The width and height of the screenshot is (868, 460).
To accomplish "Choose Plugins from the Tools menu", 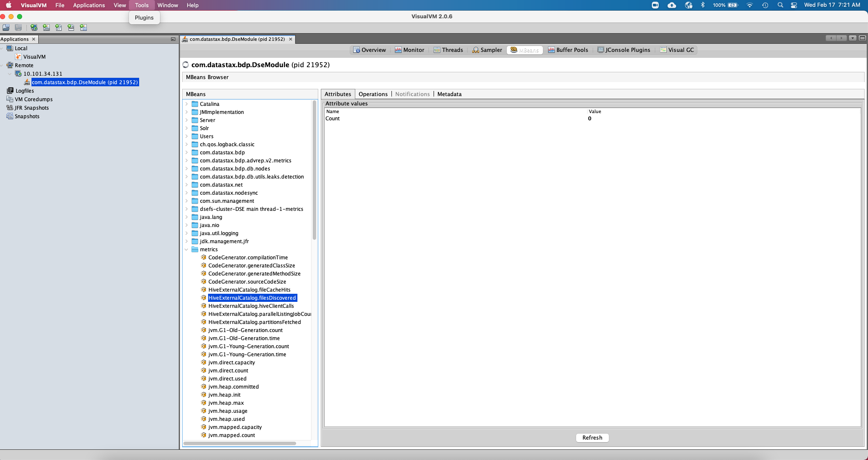I will pos(144,17).
